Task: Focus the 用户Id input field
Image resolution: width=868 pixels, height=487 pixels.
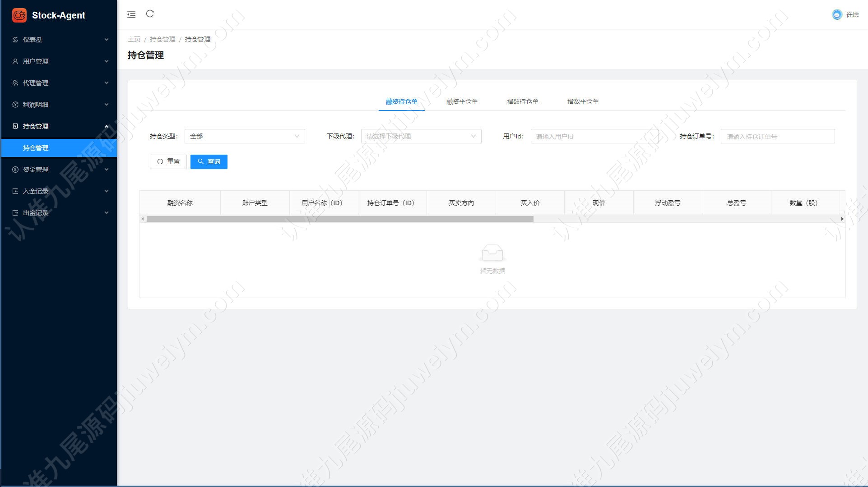Action: pos(594,136)
